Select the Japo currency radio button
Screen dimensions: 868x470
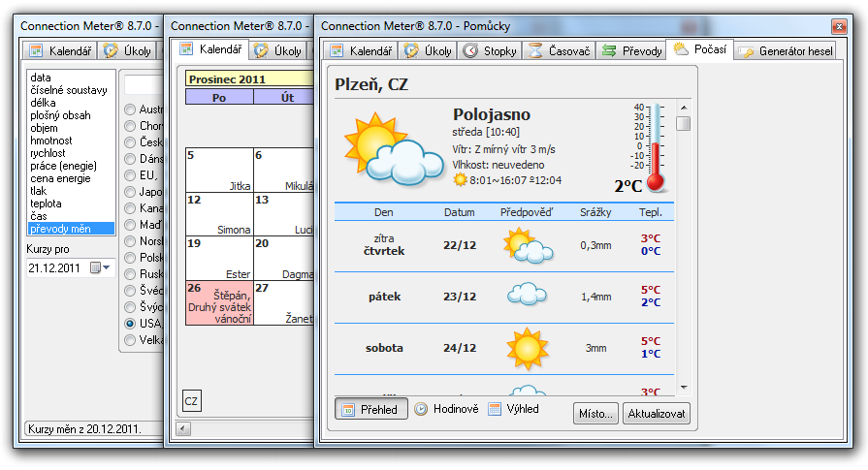pos(130,192)
